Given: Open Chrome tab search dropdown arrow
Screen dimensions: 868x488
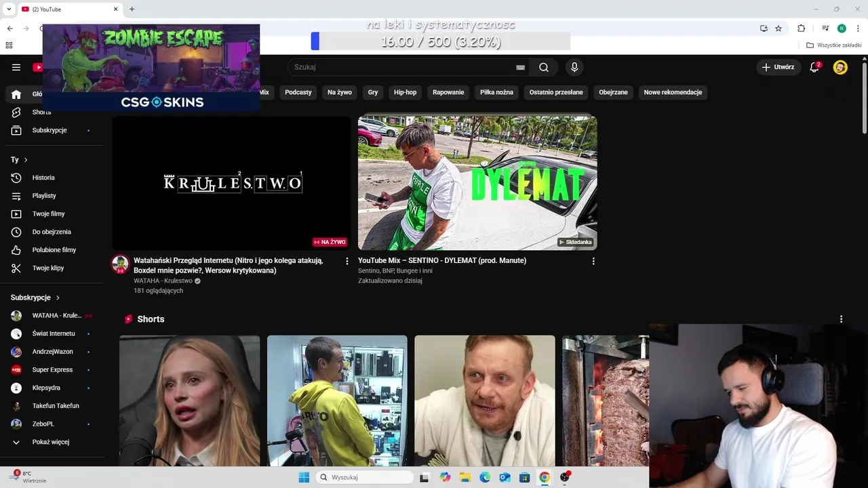Looking at the screenshot, I should (9, 9).
